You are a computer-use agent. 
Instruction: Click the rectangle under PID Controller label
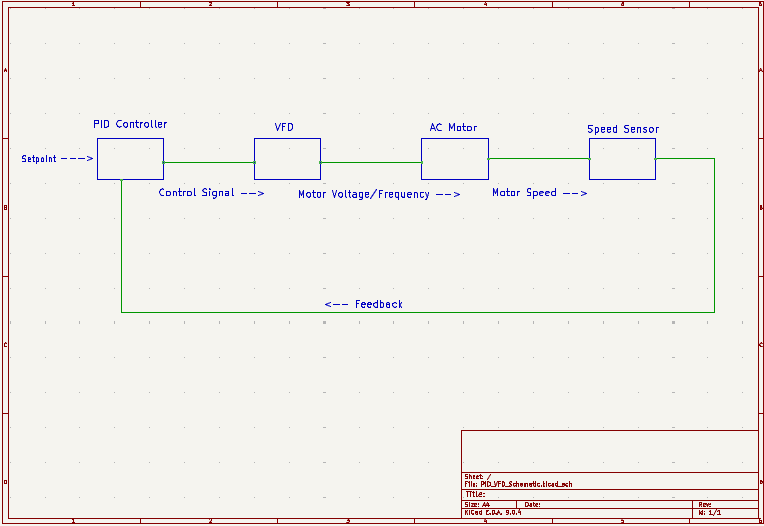click(130, 159)
